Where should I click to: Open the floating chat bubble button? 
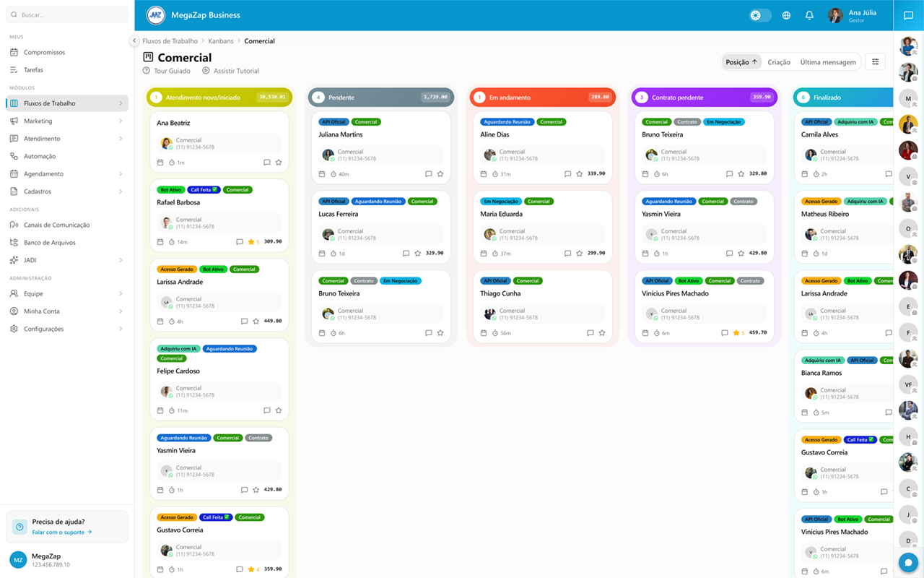(x=908, y=562)
